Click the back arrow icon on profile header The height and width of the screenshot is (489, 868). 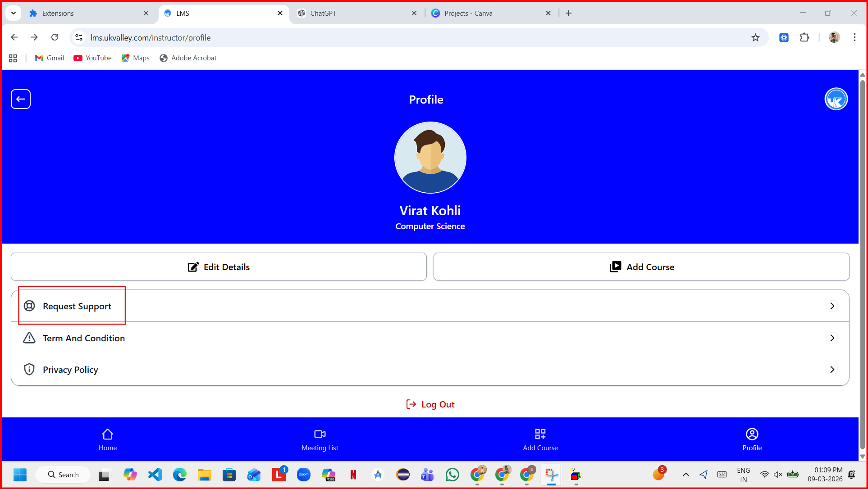point(21,99)
